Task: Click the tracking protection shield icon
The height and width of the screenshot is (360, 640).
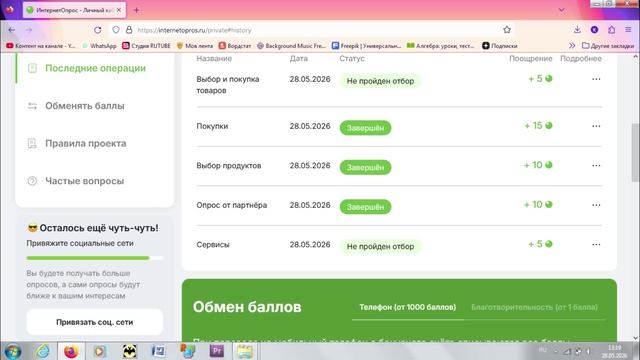Action: click(116, 30)
